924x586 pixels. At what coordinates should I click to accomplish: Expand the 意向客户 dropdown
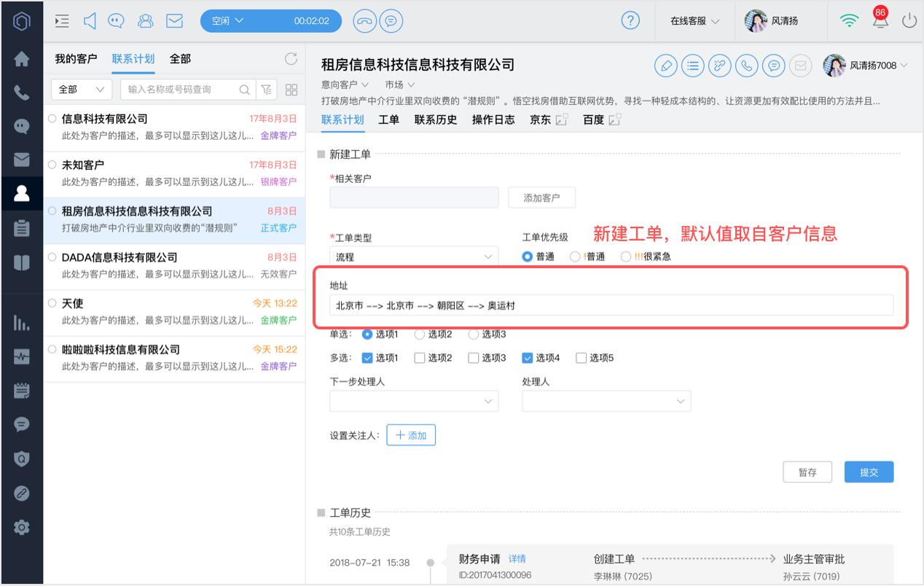[x=345, y=85]
